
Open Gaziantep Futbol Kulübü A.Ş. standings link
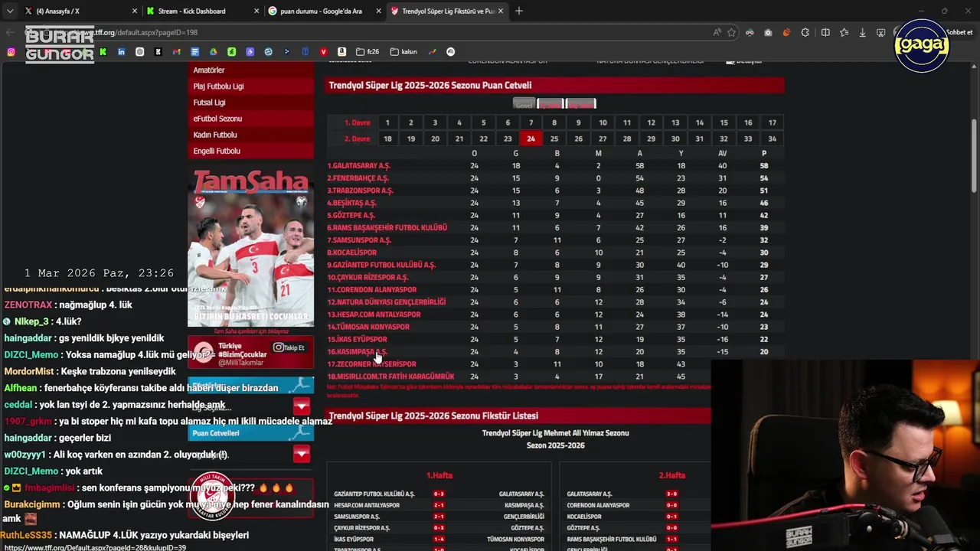[x=381, y=265]
